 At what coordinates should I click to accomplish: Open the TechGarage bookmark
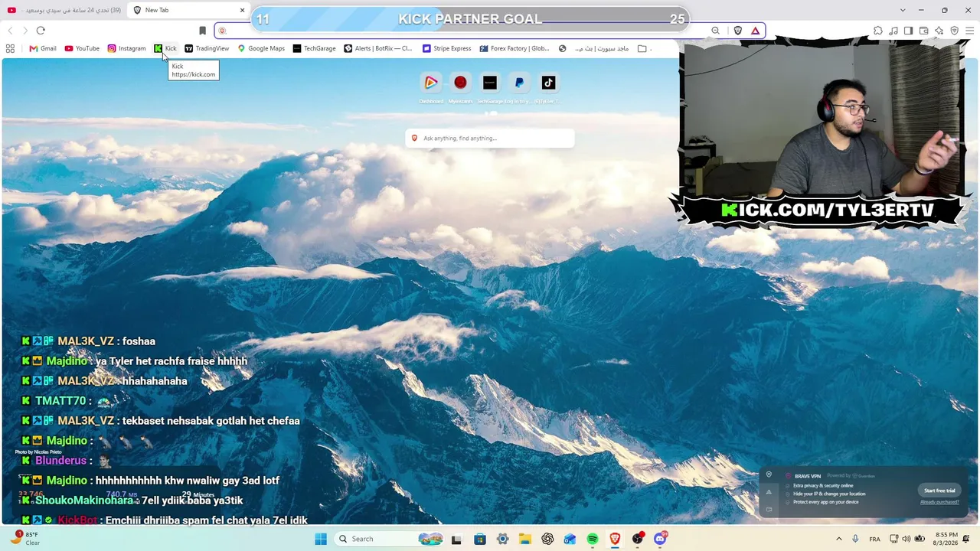314,48
